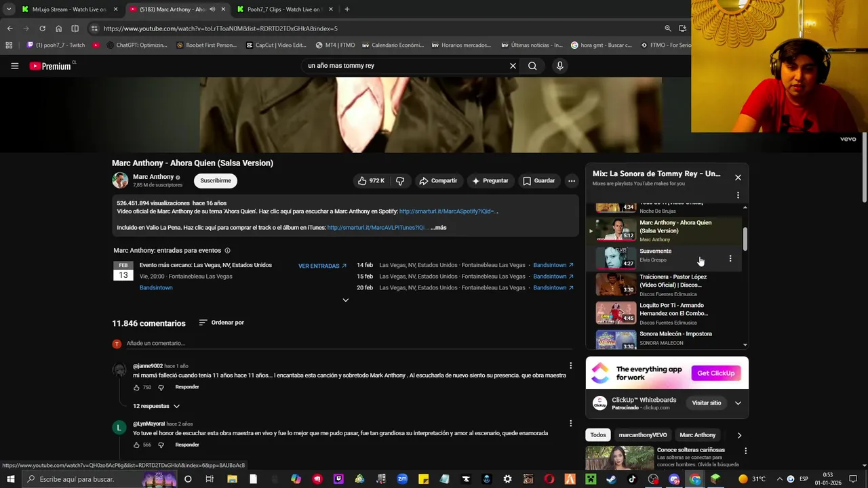Reply to @janne9002 with Responder

(187, 387)
